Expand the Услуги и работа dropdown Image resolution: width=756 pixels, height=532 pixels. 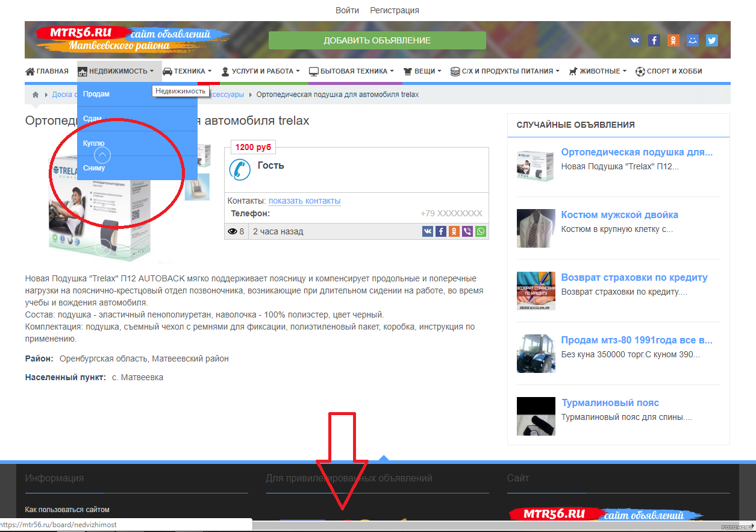(261, 71)
